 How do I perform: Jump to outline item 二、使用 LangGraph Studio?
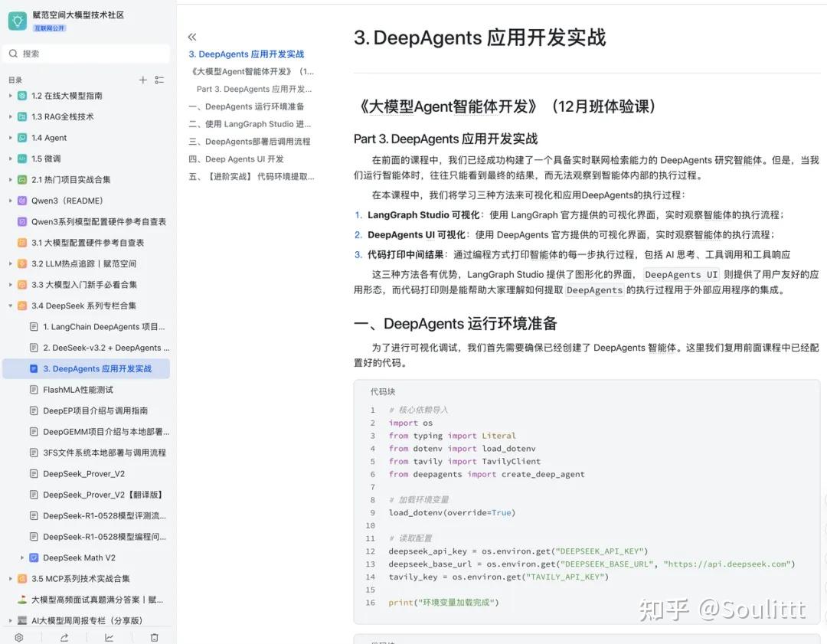point(250,123)
